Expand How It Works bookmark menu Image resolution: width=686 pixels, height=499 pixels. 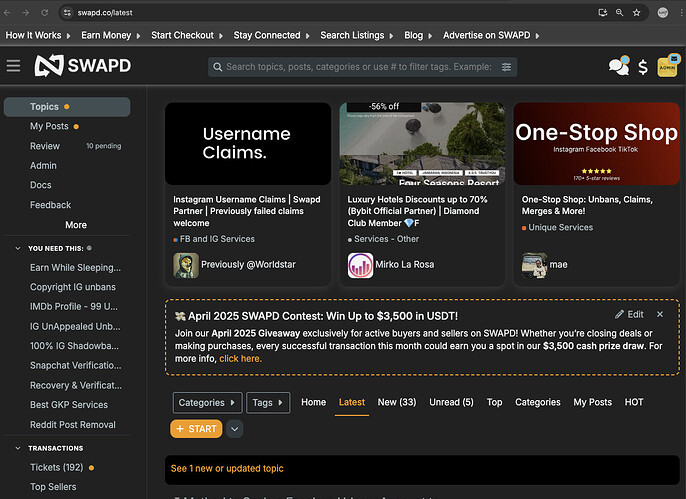(x=38, y=35)
